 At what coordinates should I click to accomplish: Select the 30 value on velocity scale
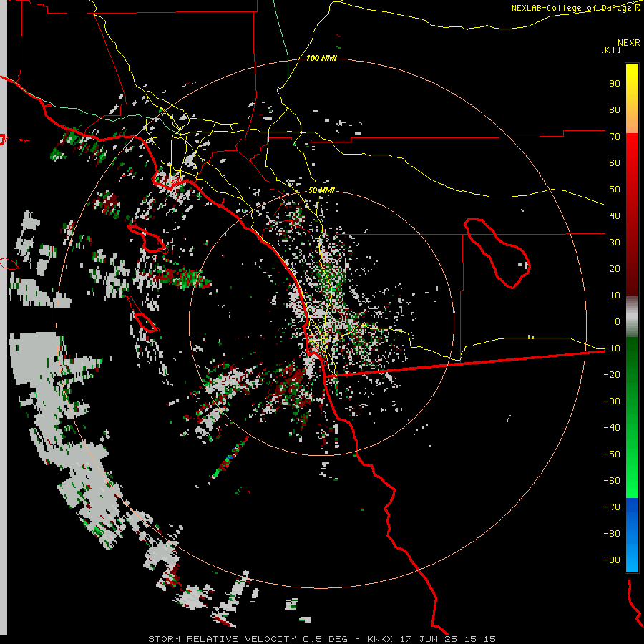(x=615, y=243)
